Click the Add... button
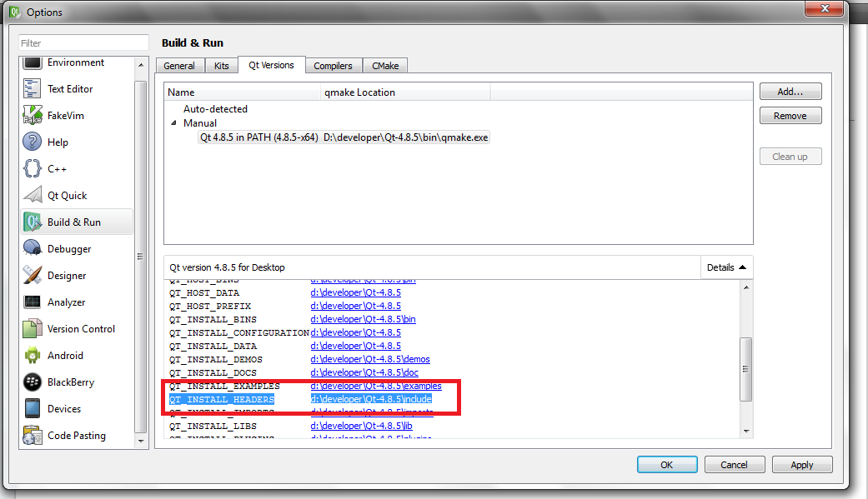Viewport: 868px width, 499px height. point(790,92)
